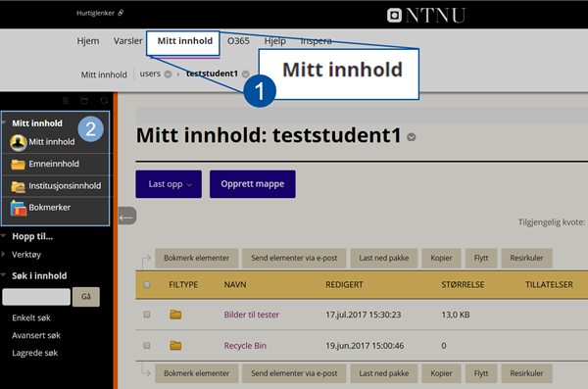Click the bottom Flytt button

[x=481, y=373]
